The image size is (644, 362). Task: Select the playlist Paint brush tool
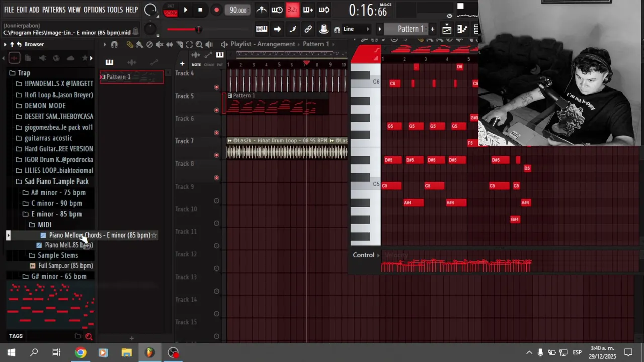pyautogui.click(x=139, y=44)
